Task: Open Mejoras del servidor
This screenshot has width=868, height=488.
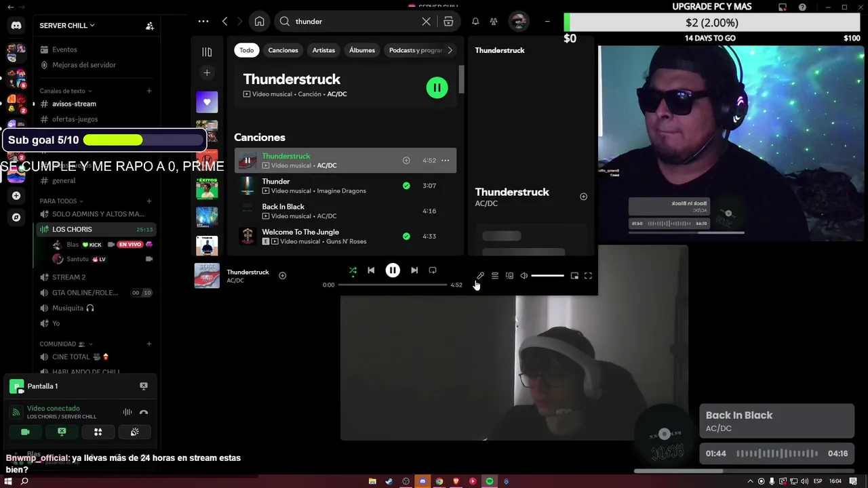Action: [95, 65]
